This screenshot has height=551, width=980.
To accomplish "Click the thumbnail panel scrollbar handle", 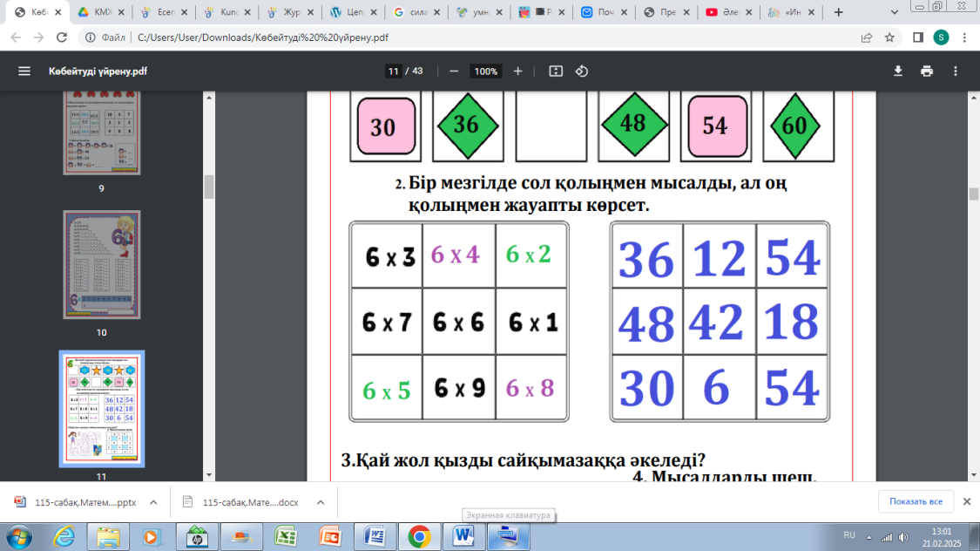I will coord(209,187).
